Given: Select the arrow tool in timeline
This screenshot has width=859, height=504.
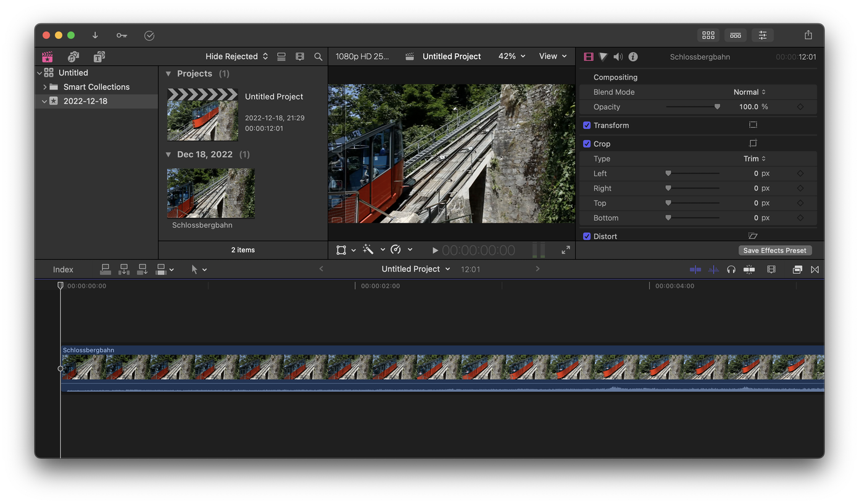Looking at the screenshot, I should pyautogui.click(x=195, y=270).
